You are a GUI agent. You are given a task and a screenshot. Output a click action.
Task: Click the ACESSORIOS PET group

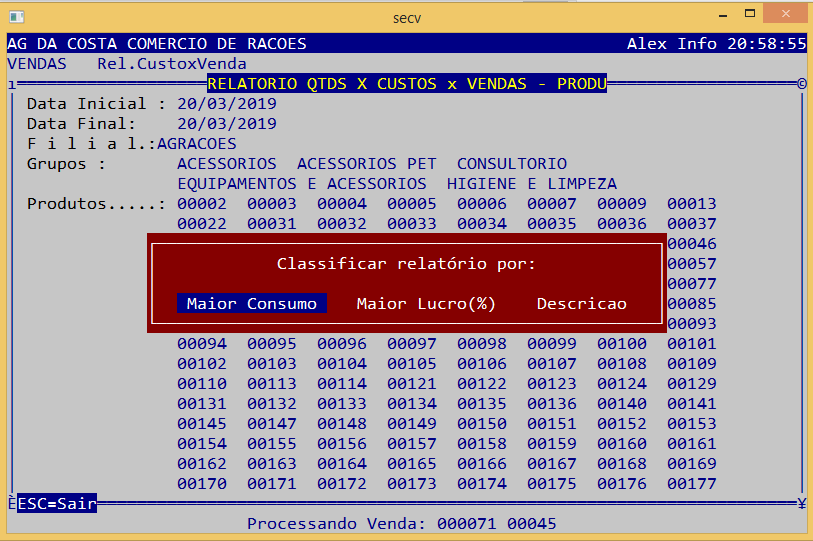[366, 164]
